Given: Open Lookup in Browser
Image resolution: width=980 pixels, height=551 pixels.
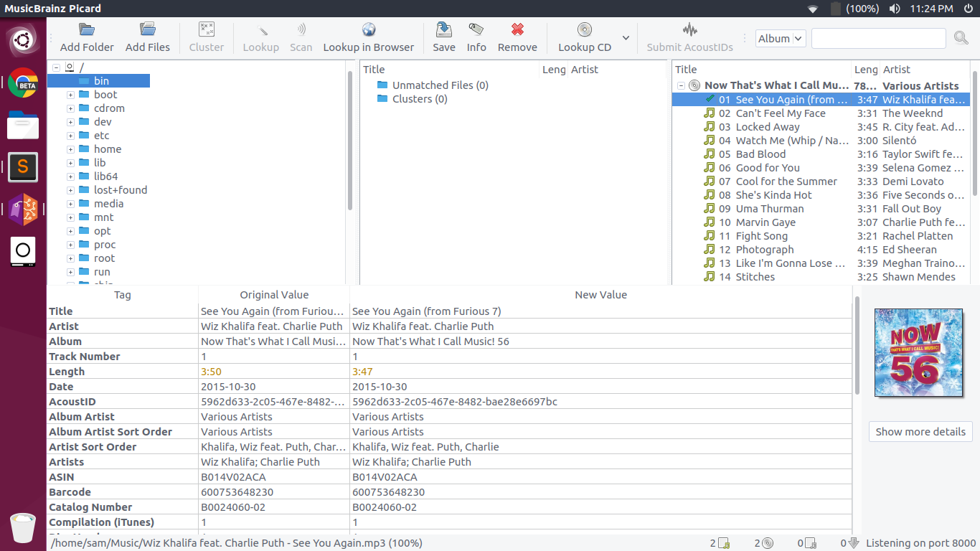Looking at the screenshot, I should [x=368, y=30].
